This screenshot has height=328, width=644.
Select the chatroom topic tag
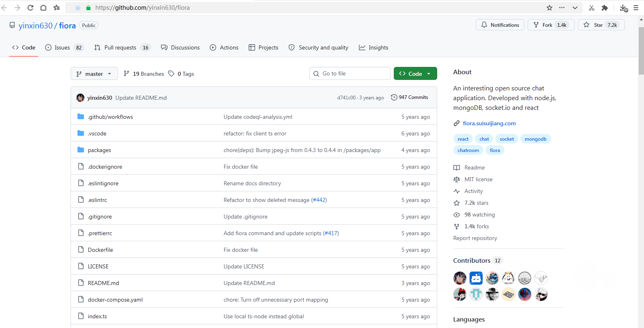(x=468, y=150)
